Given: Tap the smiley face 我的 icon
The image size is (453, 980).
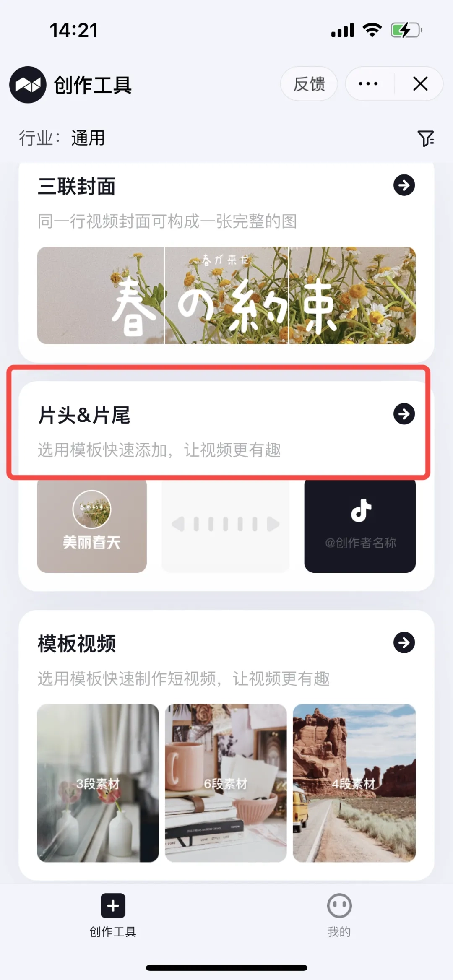Looking at the screenshot, I should click(339, 905).
